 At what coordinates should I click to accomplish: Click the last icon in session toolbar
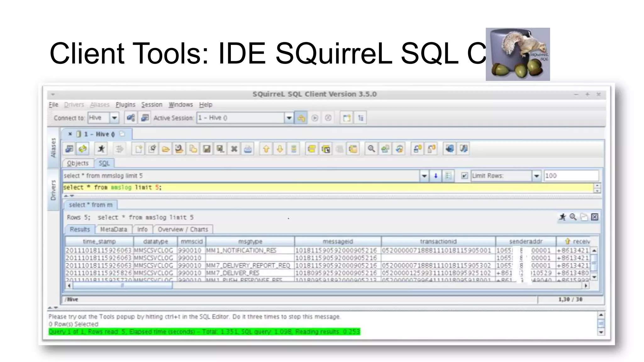(x=464, y=149)
